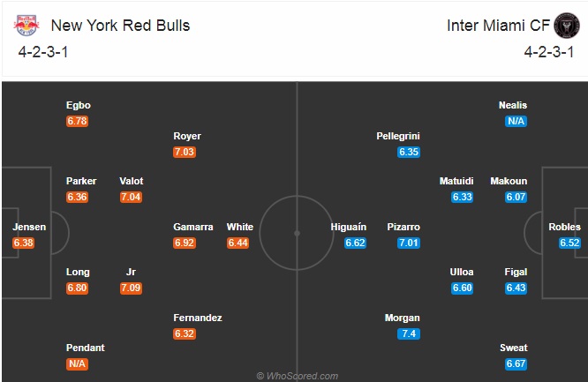Click Matuidi's 6.33 rating badge
588x382 pixels.
[x=463, y=197]
